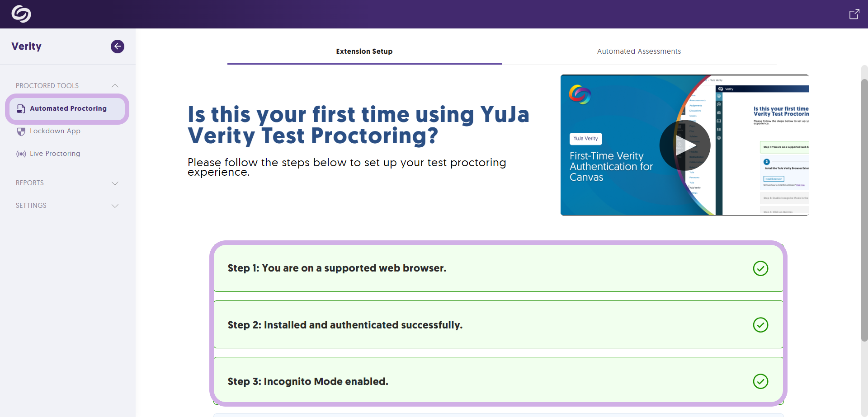Screen dimensions: 868x417
Task: Play the First-Time Verity Authentication video
Action: coord(685,145)
